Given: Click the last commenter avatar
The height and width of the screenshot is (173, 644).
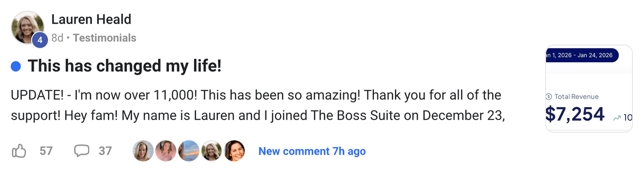Looking at the screenshot, I should click(x=234, y=151).
